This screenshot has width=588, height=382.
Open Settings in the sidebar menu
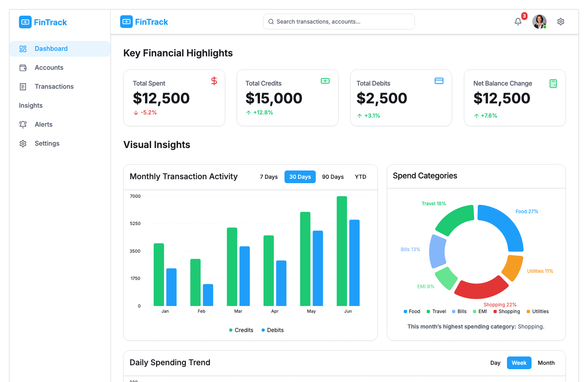click(x=47, y=144)
